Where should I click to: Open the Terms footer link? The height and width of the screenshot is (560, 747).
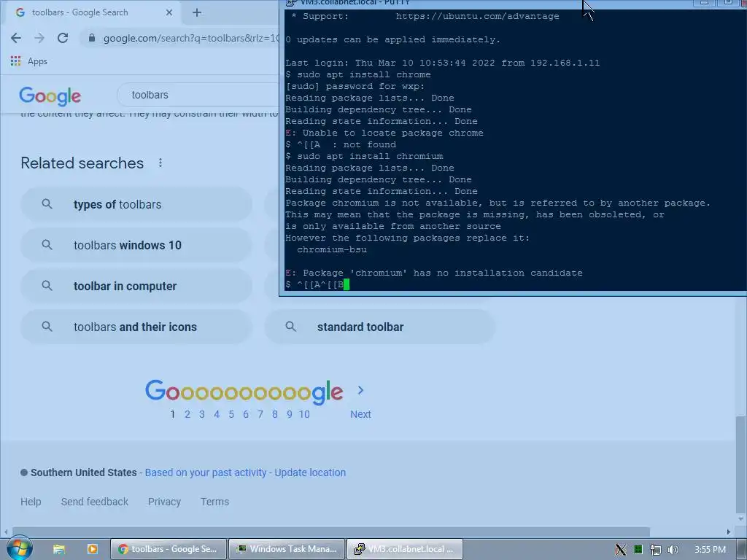click(215, 502)
